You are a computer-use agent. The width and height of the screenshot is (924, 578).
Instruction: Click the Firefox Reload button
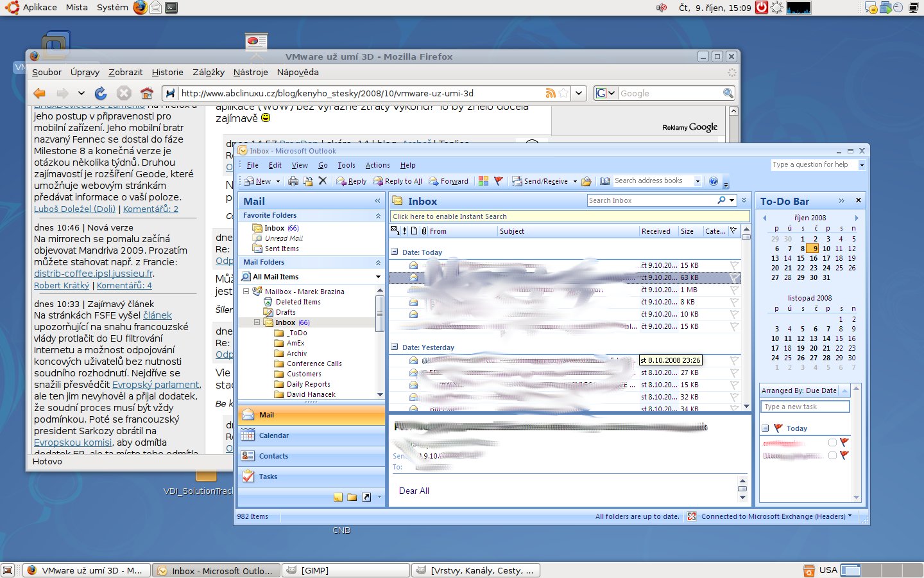coord(101,93)
